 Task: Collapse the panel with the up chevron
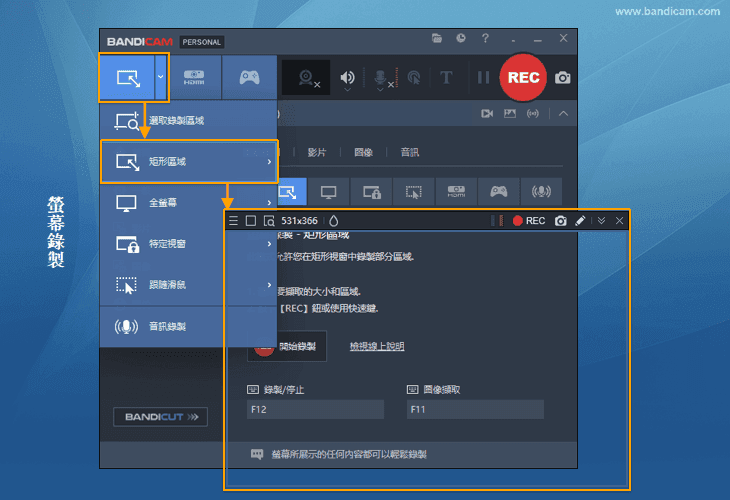click(x=563, y=114)
